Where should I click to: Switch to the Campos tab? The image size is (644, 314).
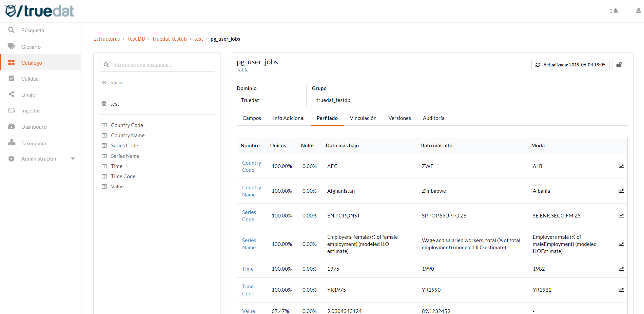point(251,118)
